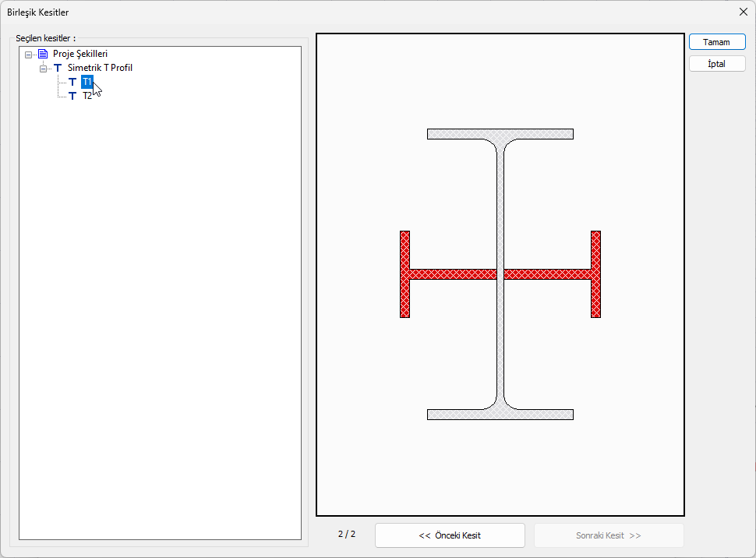Click the T-profile icon next to T2
This screenshot has width=756, height=558.
(72, 96)
